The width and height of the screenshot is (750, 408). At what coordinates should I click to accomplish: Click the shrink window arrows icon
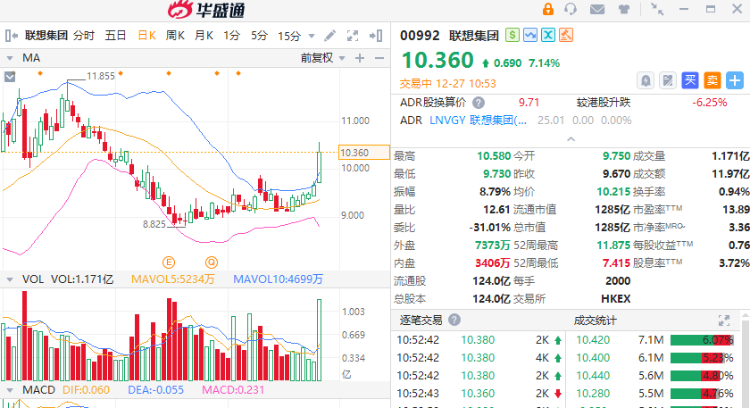pos(657,9)
